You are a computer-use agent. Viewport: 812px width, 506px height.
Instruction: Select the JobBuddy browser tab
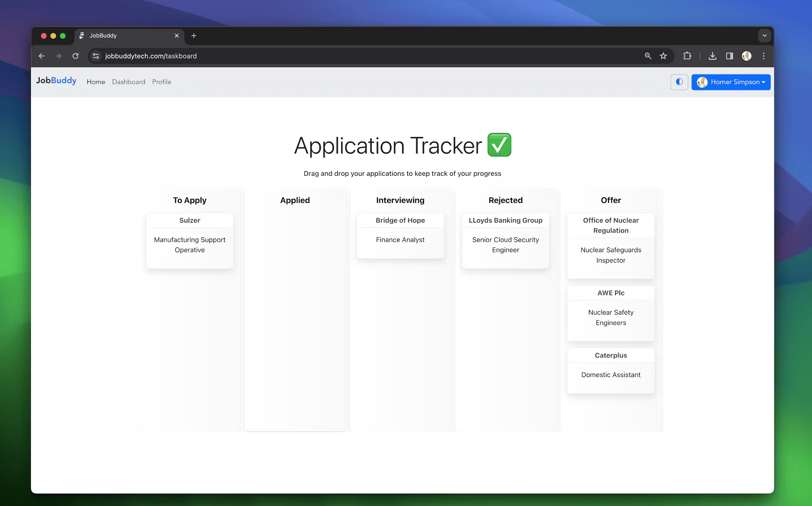tap(129, 36)
